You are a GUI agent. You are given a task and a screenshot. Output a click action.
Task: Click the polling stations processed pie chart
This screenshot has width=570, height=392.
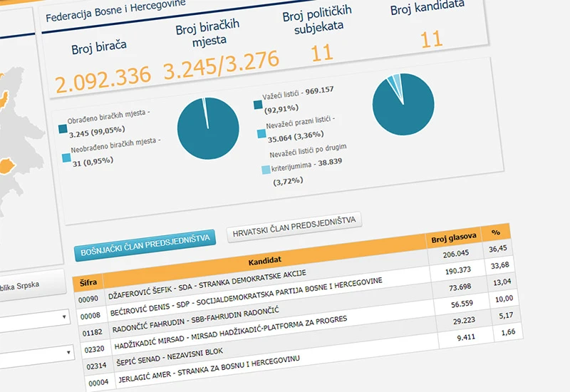(208, 128)
